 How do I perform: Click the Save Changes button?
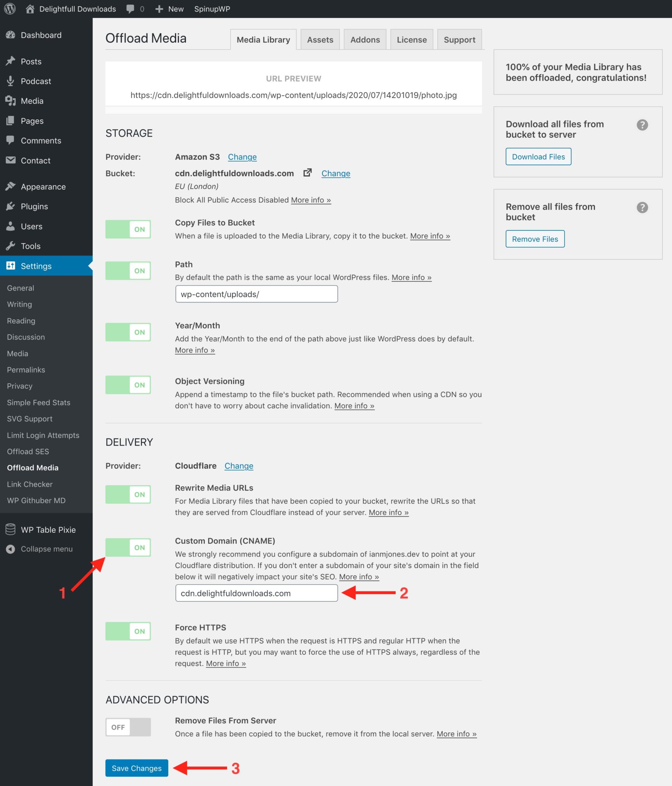click(x=137, y=768)
